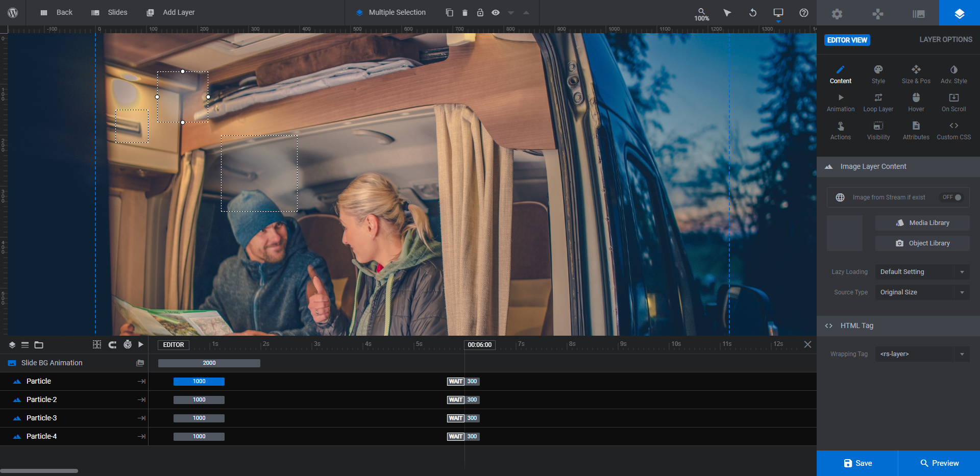Viewport: 980px width, 476px height.
Task: Click the Particle layer's blue 1000 bar
Action: tap(199, 382)
